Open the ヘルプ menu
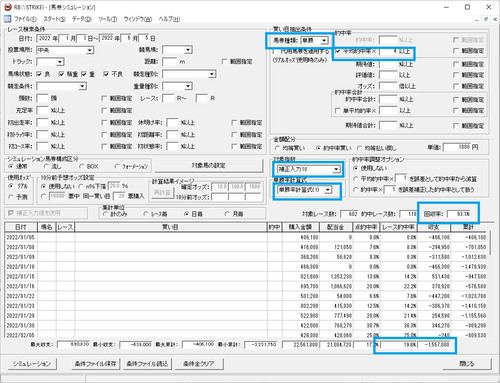The width and height of the screenshot is (500, 383). [169, 19]
